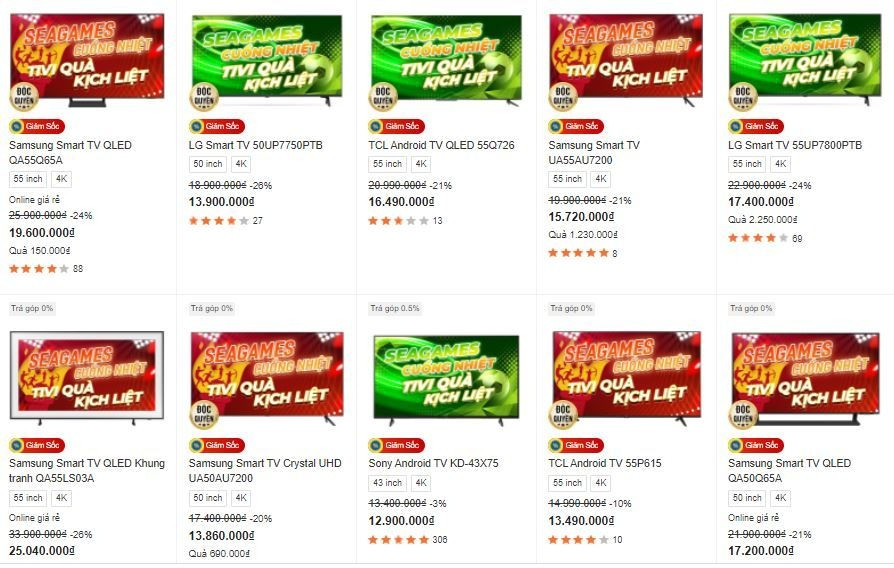Click Độc Quyền seal on Samsung UA55AU7200 image
Image resolution: width=894 pixels, height=568 pixels.
pyautogui.click(x=563, y=96)
